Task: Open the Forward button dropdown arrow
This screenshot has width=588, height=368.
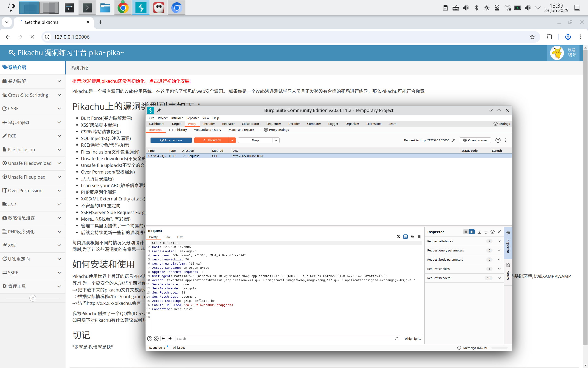Action: 232,140
